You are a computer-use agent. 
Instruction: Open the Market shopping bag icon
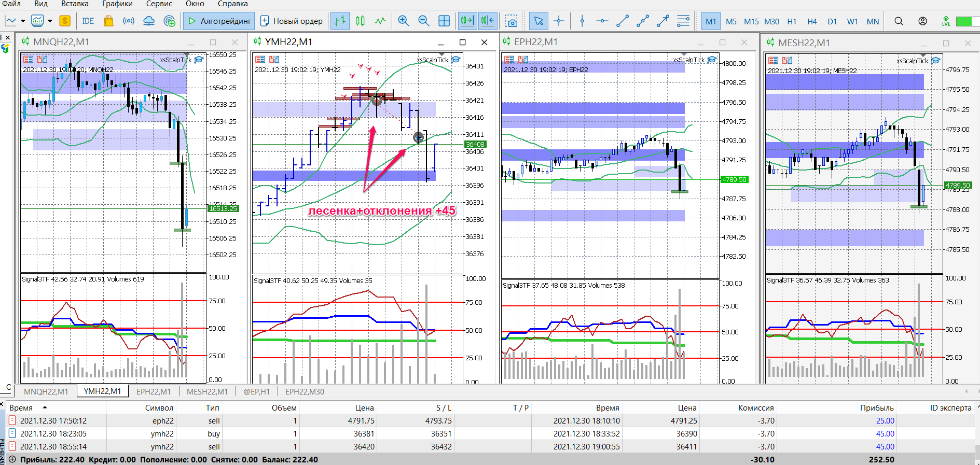(x=108, y=21)
